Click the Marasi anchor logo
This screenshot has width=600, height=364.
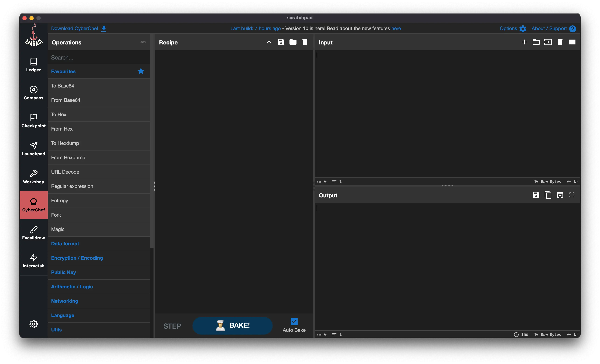pos(34,35)
